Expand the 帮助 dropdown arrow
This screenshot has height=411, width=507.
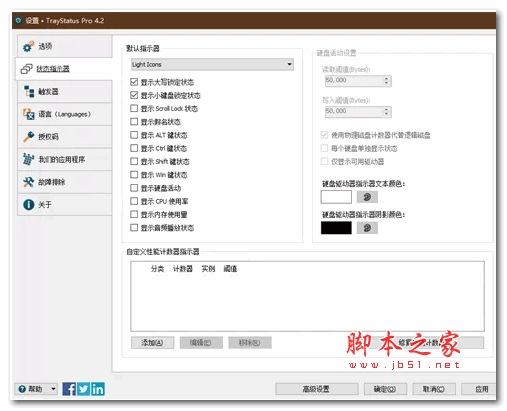click(53, 389)
